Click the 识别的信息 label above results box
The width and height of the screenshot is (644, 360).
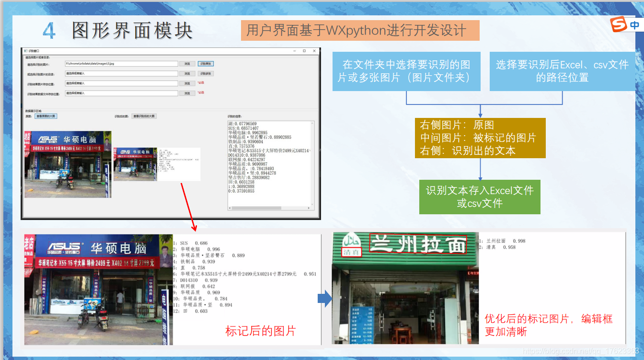(236, 116)
